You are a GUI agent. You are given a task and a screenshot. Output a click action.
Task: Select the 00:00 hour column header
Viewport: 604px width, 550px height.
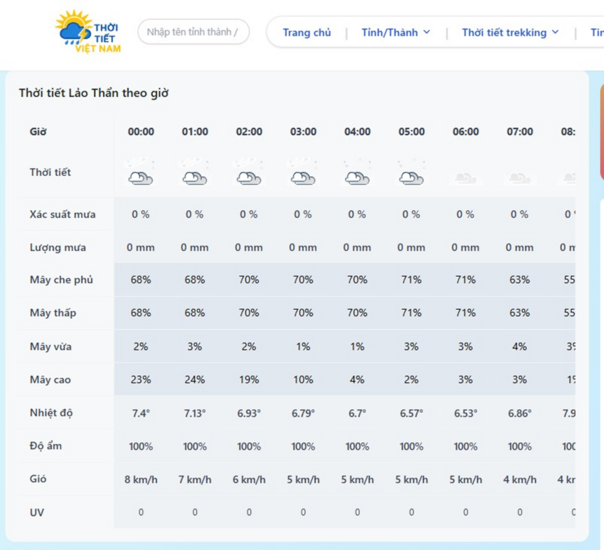tap(141, 132)
